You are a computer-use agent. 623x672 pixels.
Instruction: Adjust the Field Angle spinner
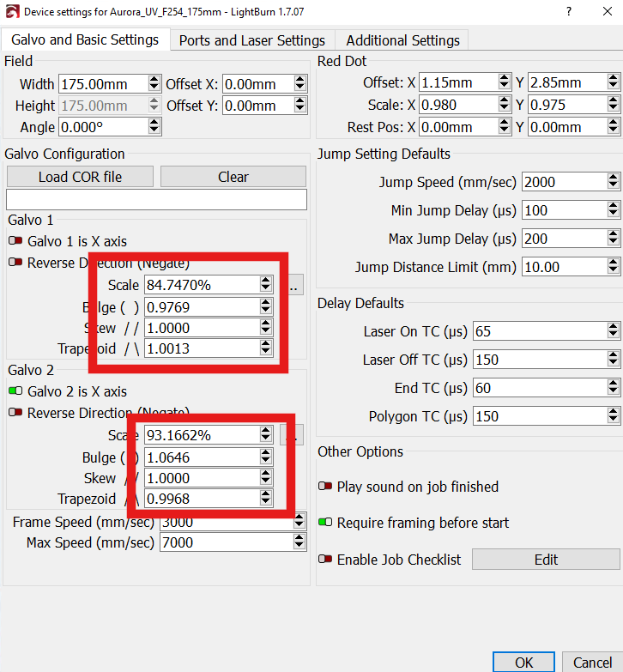click(154, 127)
